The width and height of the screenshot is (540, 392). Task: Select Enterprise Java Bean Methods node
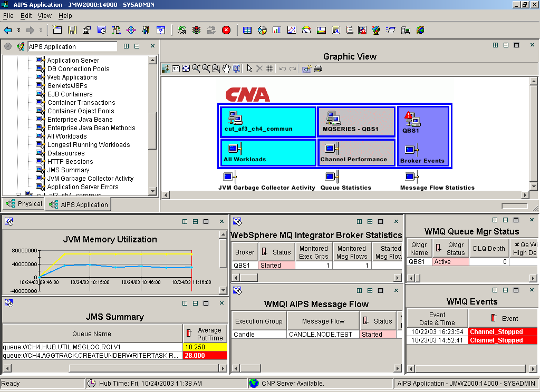click(x=91, y=128)
